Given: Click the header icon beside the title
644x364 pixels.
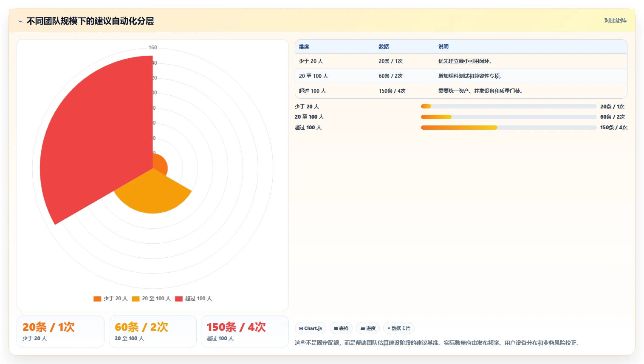Looking at the screenshot, I should click(20, 21).
